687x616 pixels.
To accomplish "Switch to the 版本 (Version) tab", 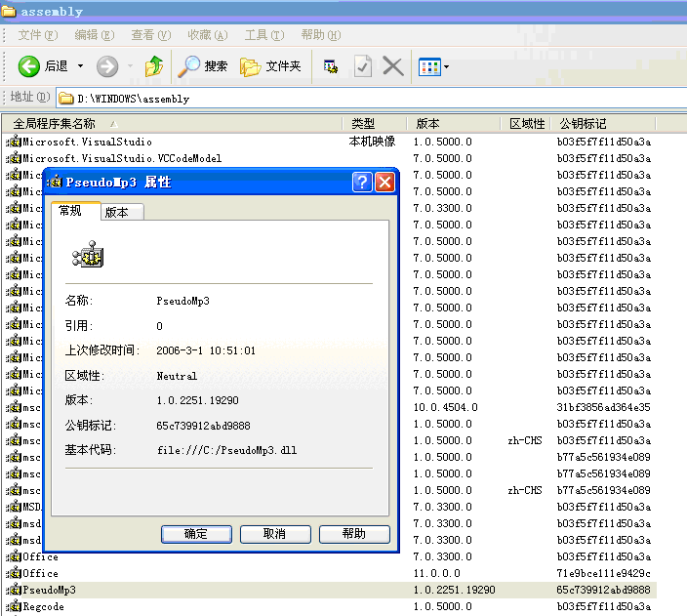I will click(123, 212).
